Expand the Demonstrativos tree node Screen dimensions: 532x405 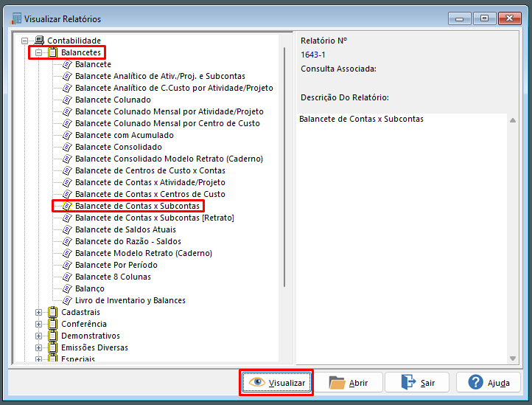[38, 336]
